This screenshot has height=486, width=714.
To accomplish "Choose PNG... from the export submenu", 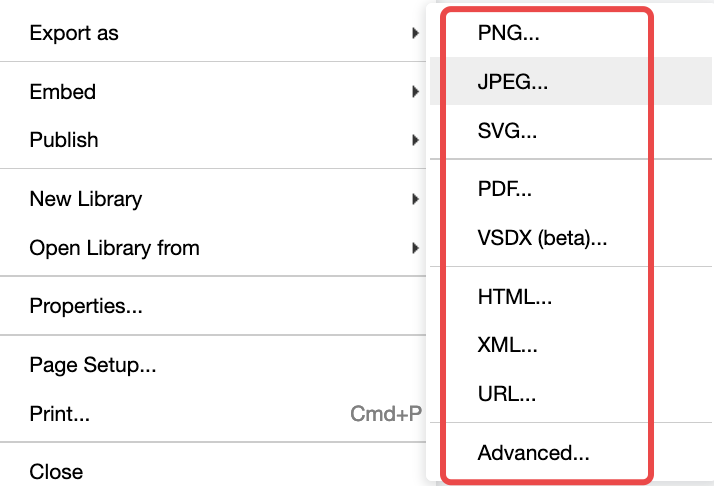I will click(508, 34).
